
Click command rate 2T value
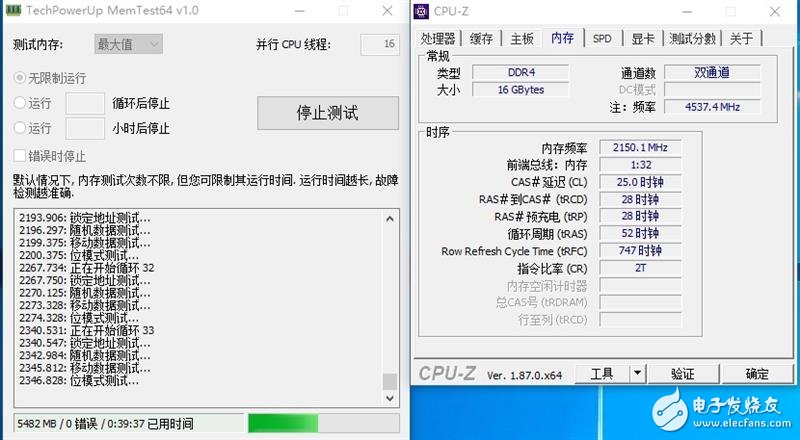640,268
